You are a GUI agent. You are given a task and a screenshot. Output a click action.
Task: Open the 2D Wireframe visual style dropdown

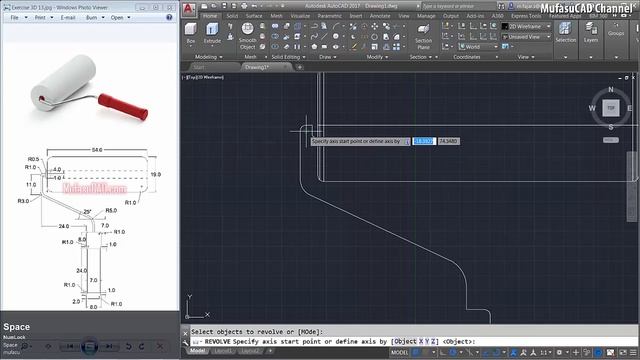[526, 26]
